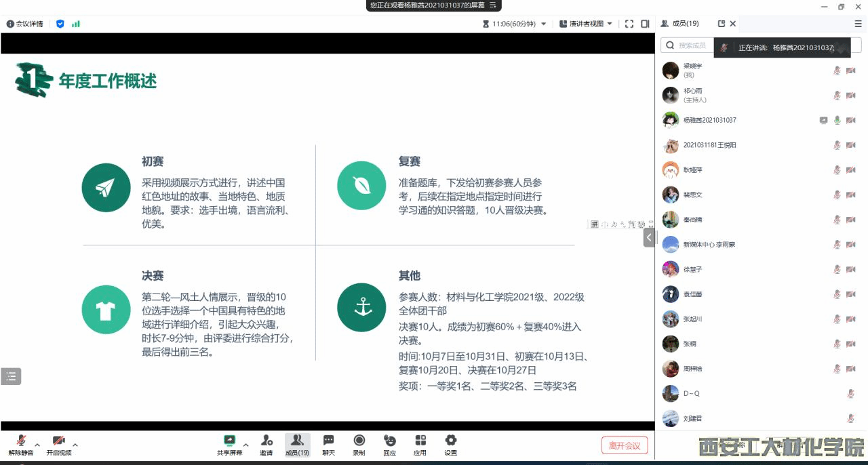Viewport: 868px width, 465px height.
Task: Click the Leave Meeting (离开会议) button
Action: point(624,445)
